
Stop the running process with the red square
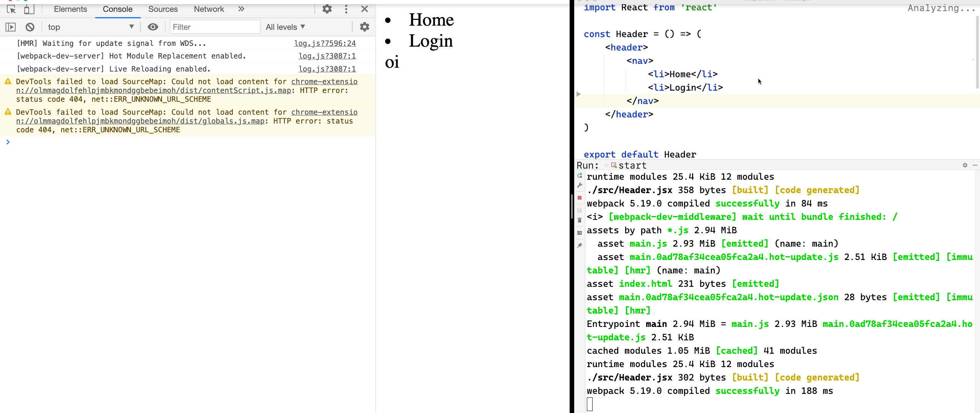point(580,198)
